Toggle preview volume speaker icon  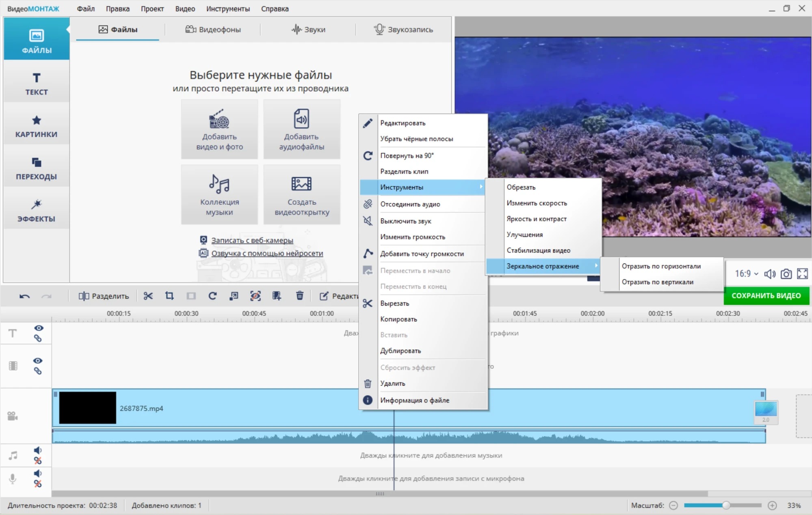pyautogui.click(x=769, y=274)
